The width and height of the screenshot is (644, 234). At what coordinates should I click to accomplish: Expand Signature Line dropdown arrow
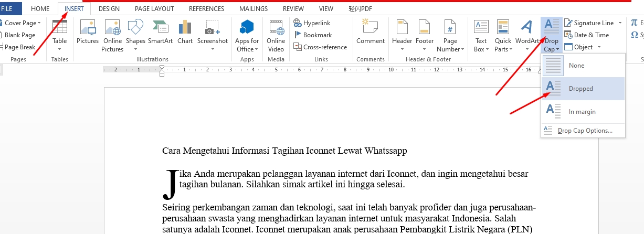coord(620,23)
